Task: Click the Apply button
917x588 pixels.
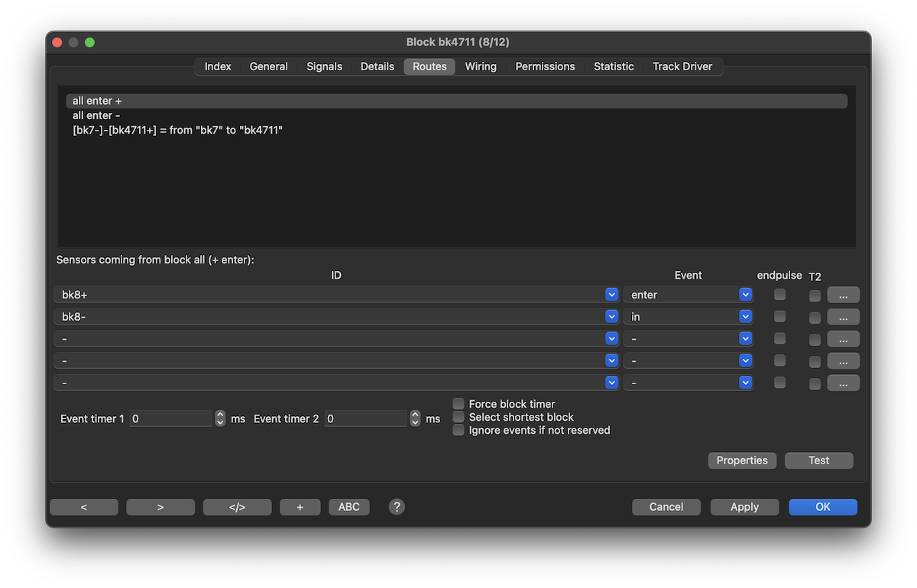Action: 744,507
